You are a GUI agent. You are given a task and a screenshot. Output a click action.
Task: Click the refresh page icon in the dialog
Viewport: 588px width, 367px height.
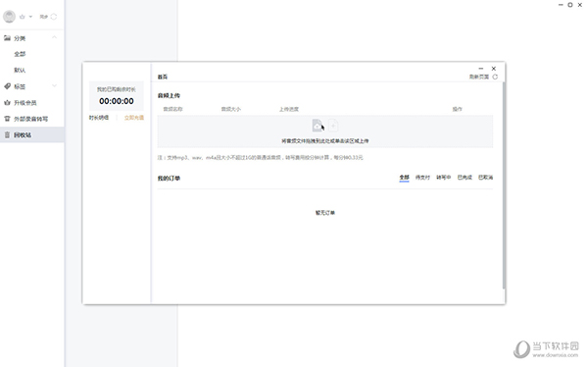[495, 77]
